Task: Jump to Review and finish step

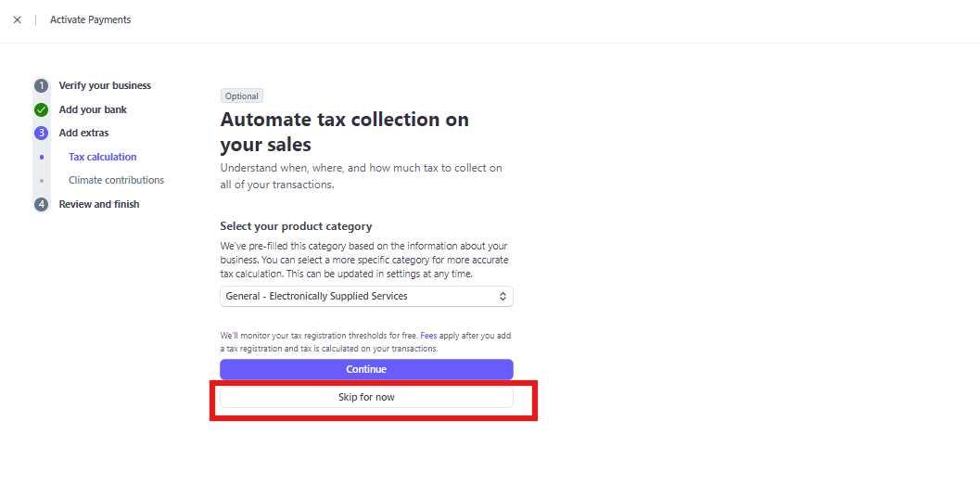Action: [99, 204]
